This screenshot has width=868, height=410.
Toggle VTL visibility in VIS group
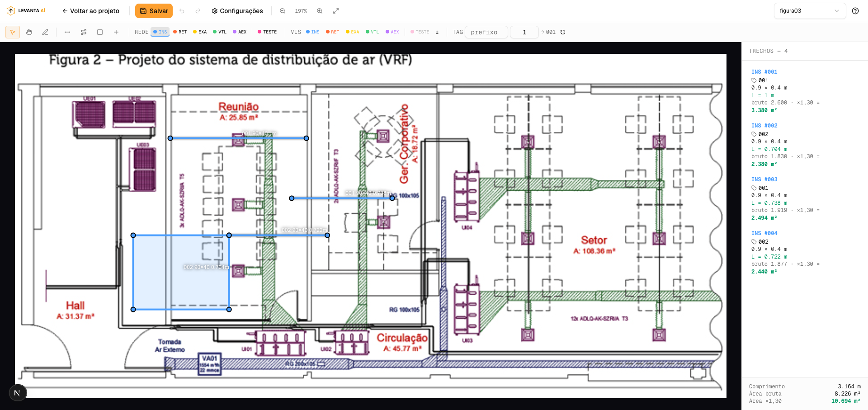coord(373,32)
